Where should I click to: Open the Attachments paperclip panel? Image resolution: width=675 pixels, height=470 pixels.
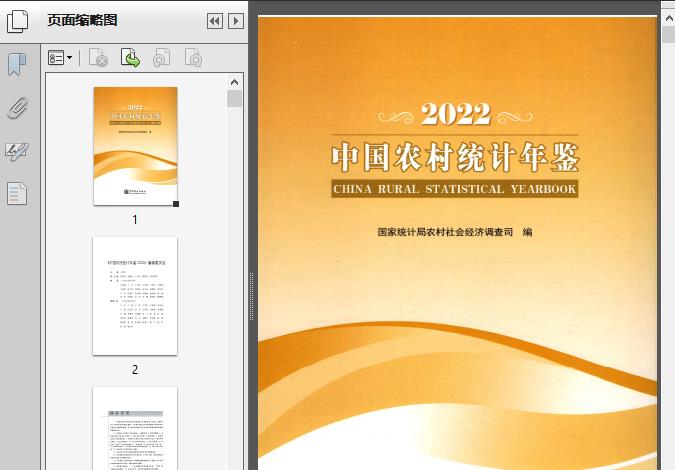18,108
